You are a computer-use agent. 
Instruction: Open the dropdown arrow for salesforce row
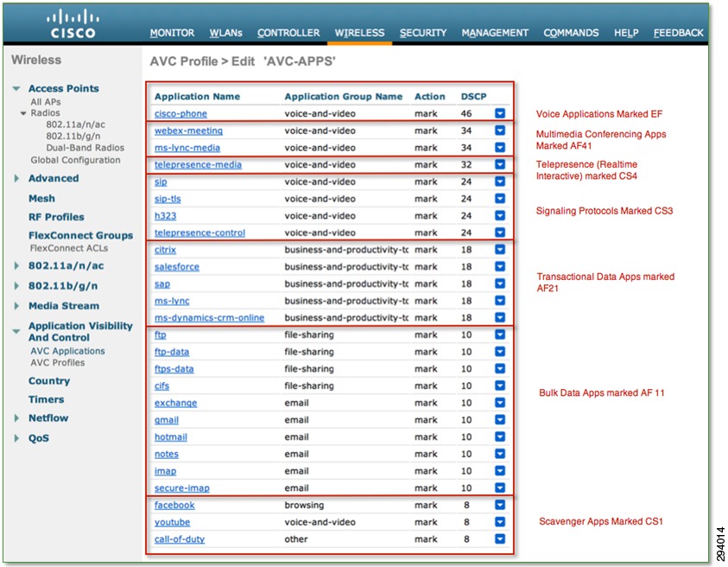click(x=500, y=267)
